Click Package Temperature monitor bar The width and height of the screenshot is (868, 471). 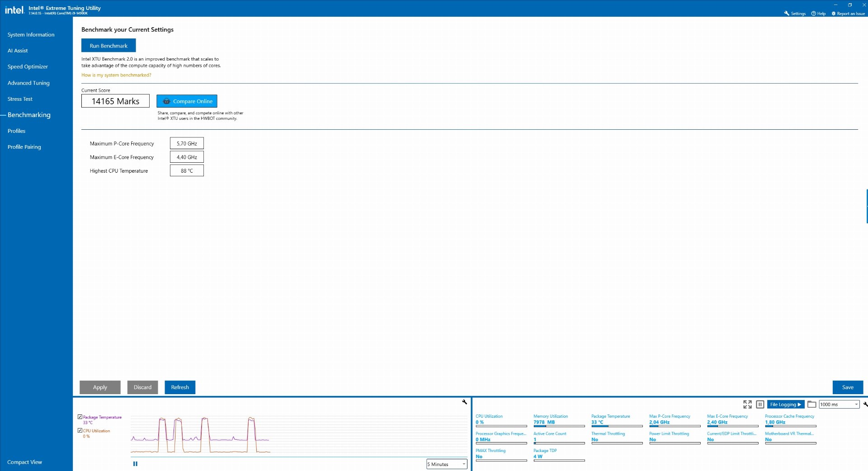click(617, 426)
